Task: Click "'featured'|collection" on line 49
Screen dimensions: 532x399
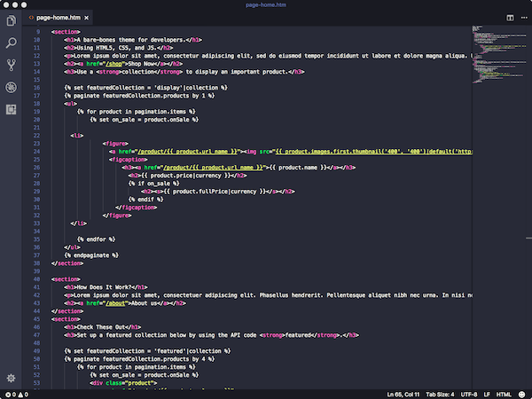Action: click(188, 351)
